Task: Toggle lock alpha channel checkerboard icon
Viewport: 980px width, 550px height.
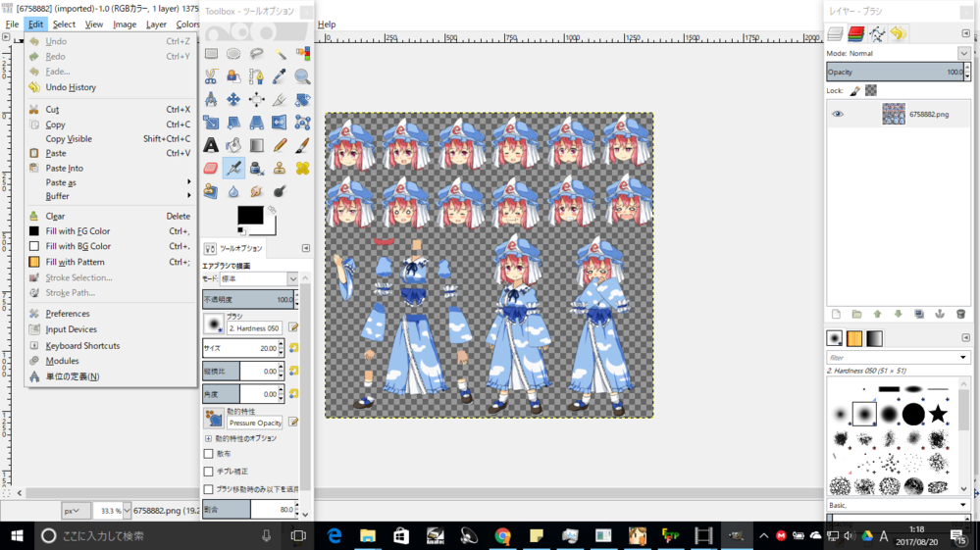Action: tap(871, 90)
